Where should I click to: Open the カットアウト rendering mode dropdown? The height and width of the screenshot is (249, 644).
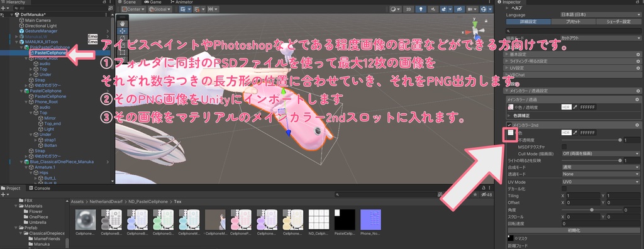coord(600,38)
